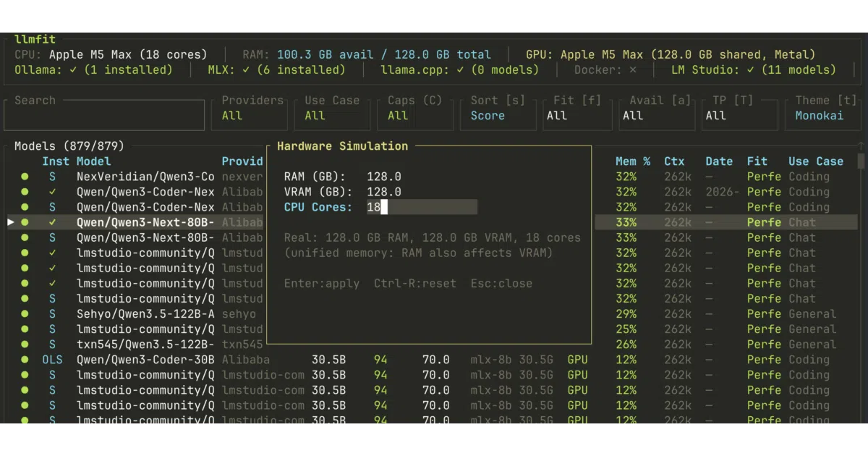Click CPU: Apple M5 Max (18 cores)

111,54
